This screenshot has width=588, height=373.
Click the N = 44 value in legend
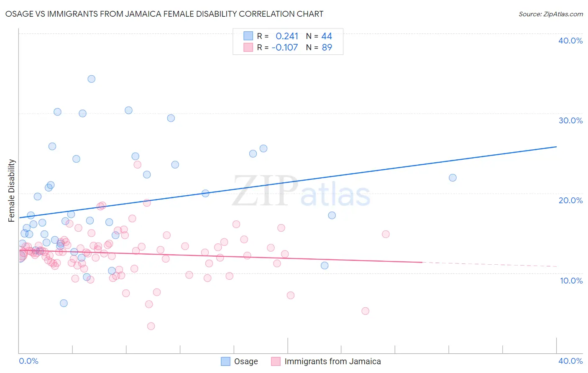[x=319, y=36]
